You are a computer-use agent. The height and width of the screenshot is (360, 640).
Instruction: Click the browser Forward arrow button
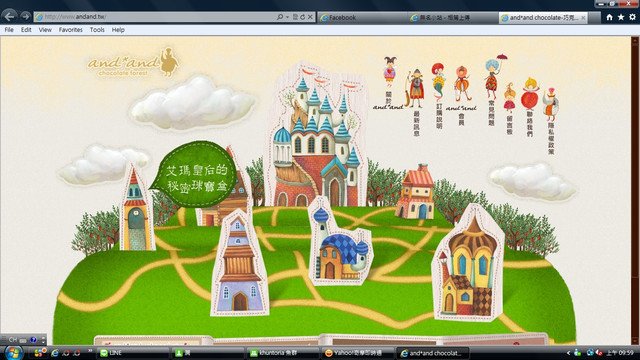(x=25, y=16)
